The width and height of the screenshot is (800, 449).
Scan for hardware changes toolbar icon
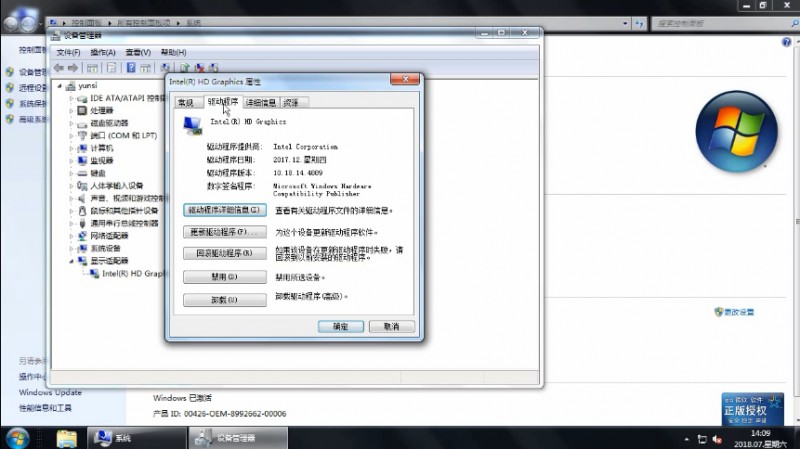(x=165, y=68)
